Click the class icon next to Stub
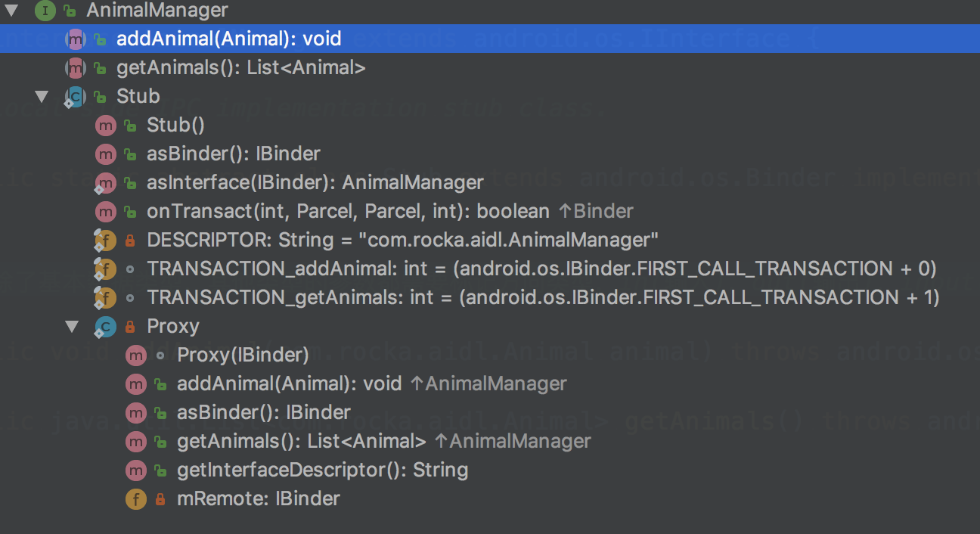 click(x=75, y=97)
